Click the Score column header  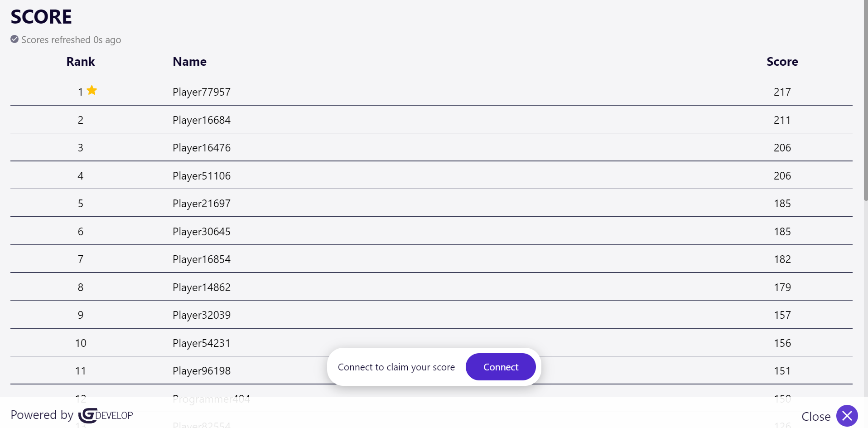point(782,62)
